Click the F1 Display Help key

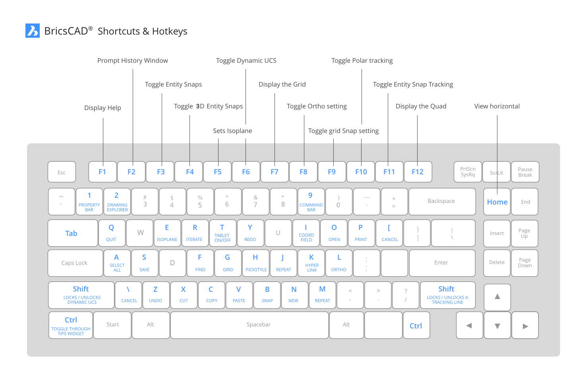click(x=103, y=172)
